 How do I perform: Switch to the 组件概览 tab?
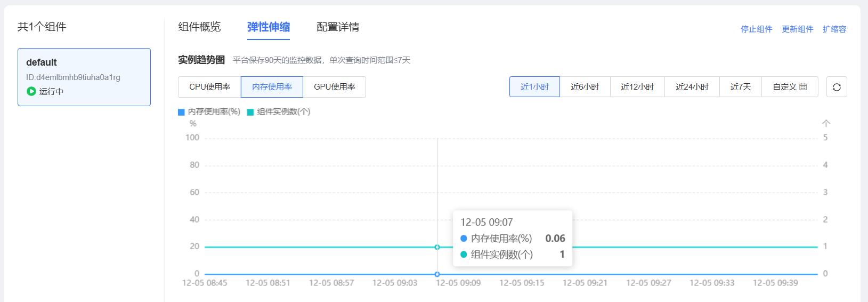tap(199, 27)
